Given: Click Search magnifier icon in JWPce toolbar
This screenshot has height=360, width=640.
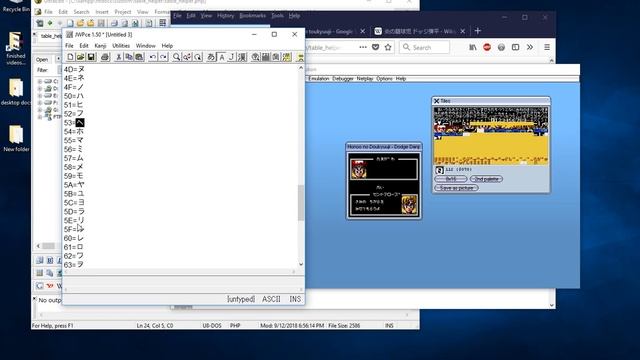Looking at the screenshot, I should [x=176, y=57].
